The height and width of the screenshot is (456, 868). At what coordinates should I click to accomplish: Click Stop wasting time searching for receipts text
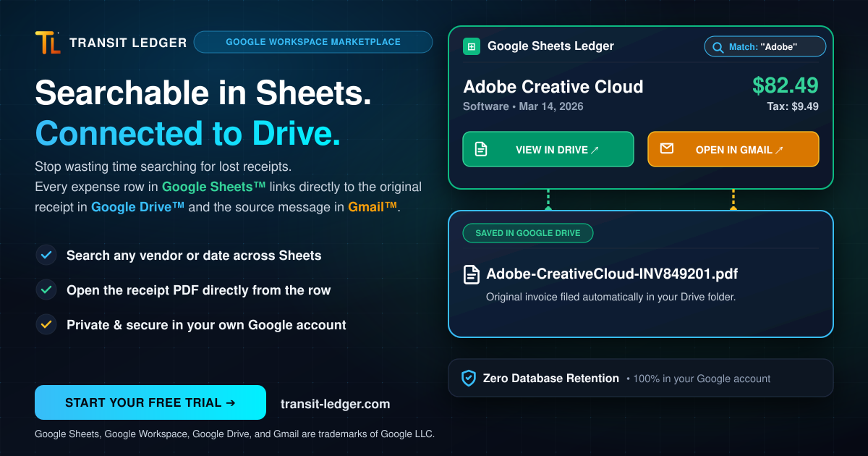[x=163, y=166]
